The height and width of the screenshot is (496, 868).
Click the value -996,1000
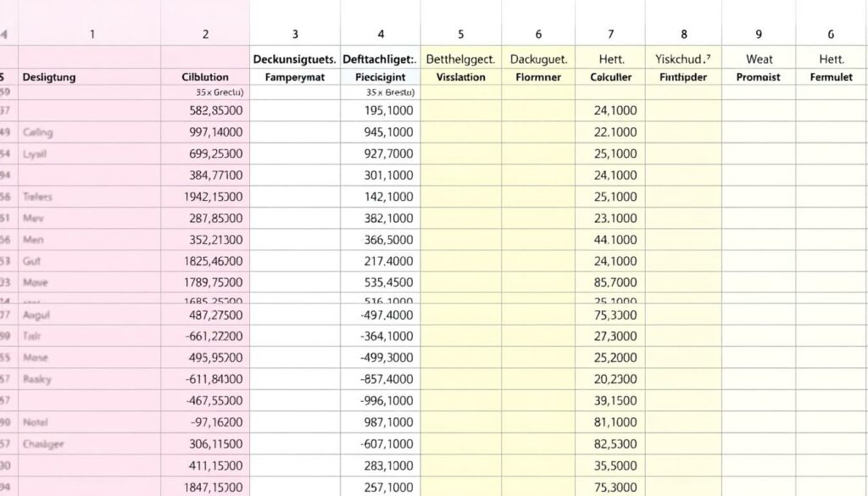(387, 401)
